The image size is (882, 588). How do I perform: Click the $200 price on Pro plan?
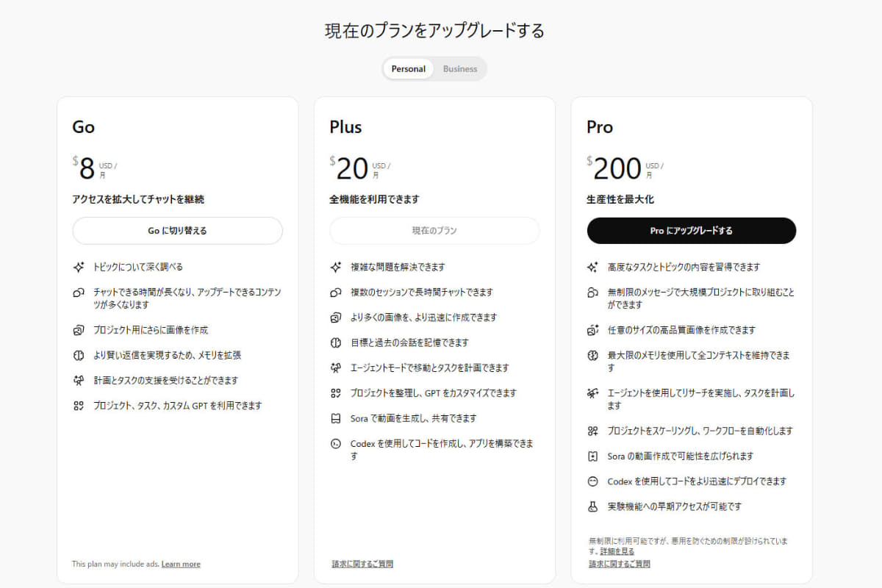[x=614, y=169]
